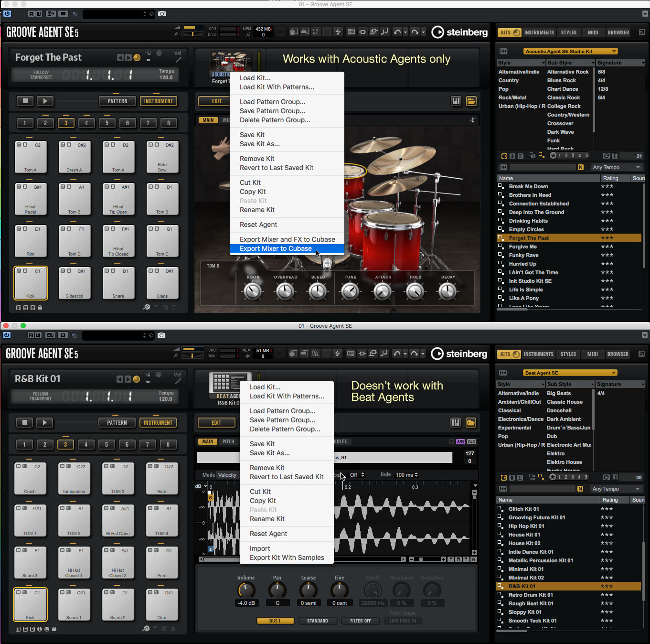Image resolution: width=650 pixels, height=644 pixels.
Task: Click the folder icon in Forget The Past window
Action: tap(471, 101)
